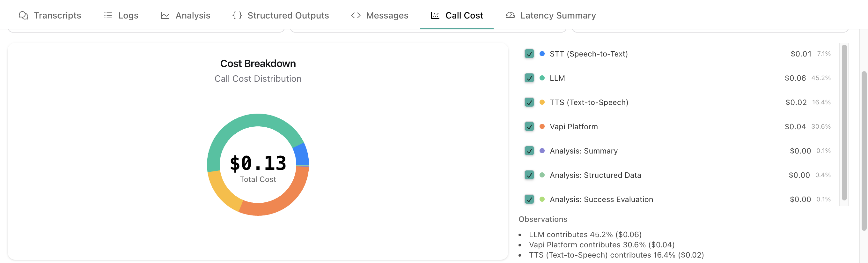Click the Structured Outputs braces icon
868x263 pixels.
237,16
